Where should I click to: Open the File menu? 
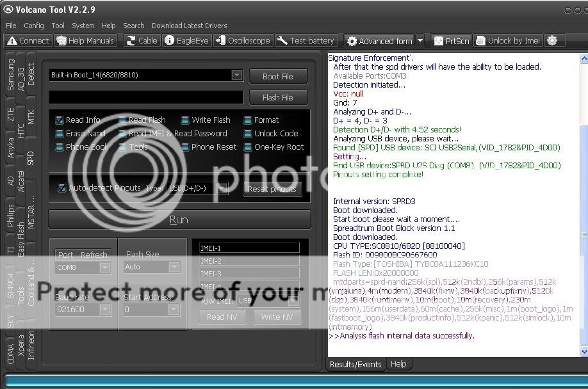(x=11, y=26)
